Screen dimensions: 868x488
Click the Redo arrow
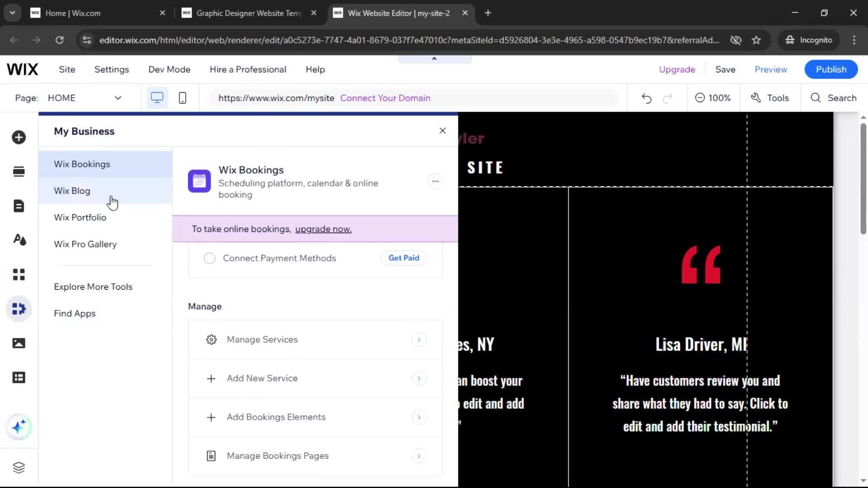click(668, 98)
